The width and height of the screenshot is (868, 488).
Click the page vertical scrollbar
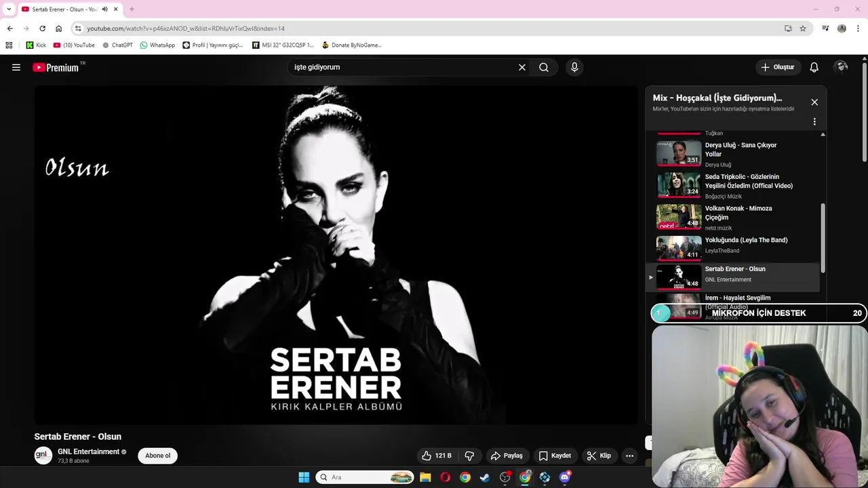click(865, 112)
